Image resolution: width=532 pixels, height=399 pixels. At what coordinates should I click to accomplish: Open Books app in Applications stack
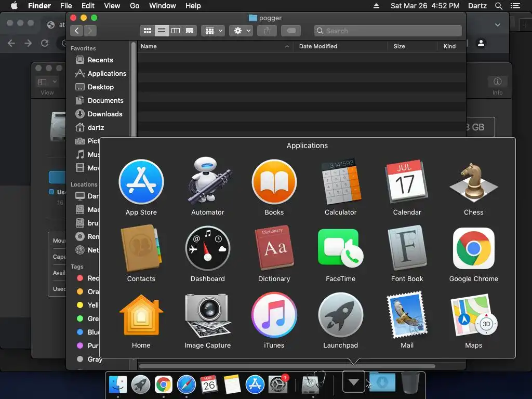coord(274,182)
